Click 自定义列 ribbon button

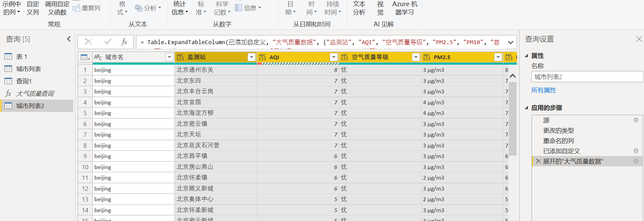[33, 8]
